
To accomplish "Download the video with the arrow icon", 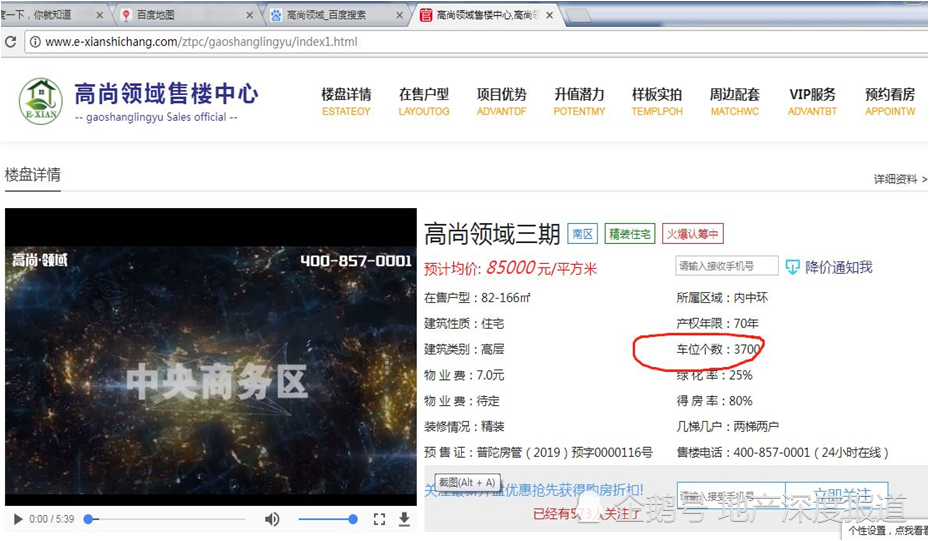I will tap(404, 520).
